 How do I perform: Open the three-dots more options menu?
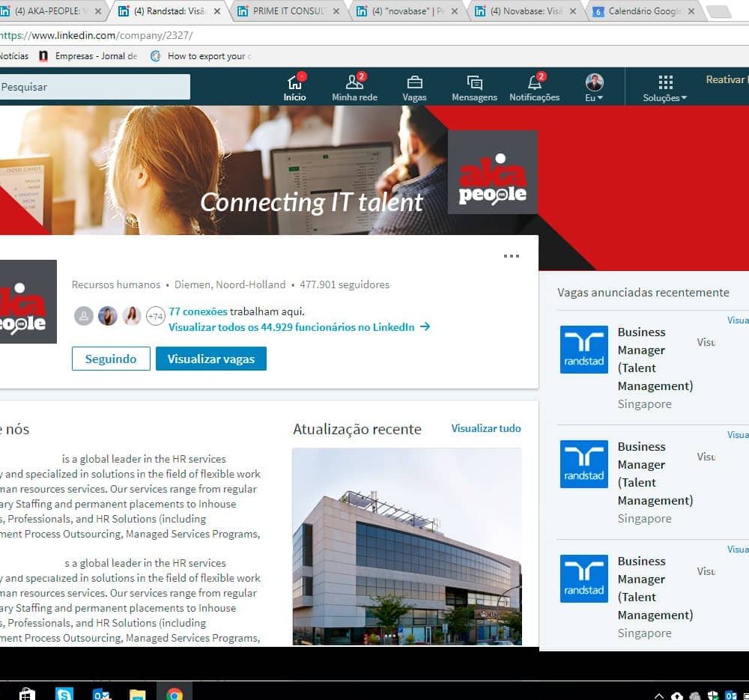[511, 256]
